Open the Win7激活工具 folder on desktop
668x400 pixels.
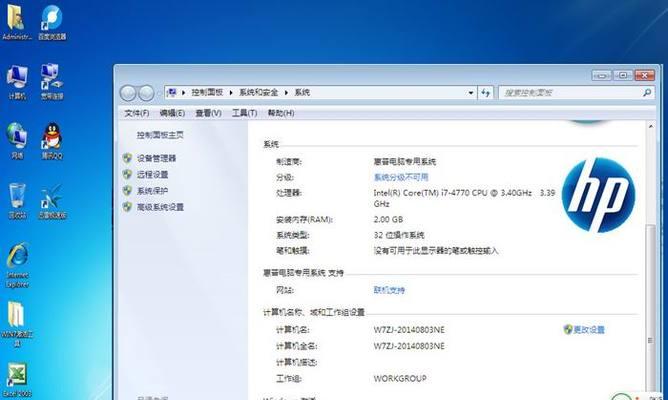(17, 325)
